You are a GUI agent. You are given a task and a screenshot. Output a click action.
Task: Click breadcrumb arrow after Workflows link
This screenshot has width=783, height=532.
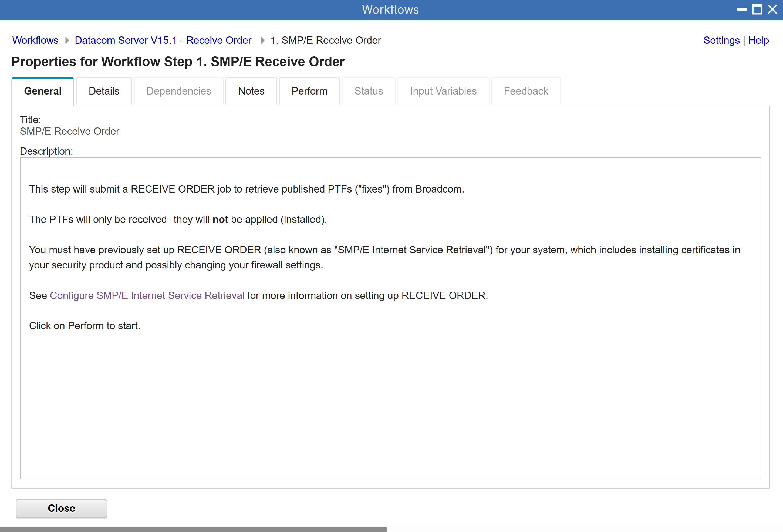(67, 41)
